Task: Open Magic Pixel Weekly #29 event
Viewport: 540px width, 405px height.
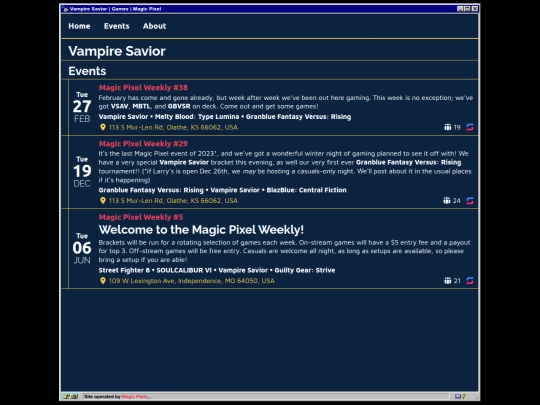Action: (143, 144)
